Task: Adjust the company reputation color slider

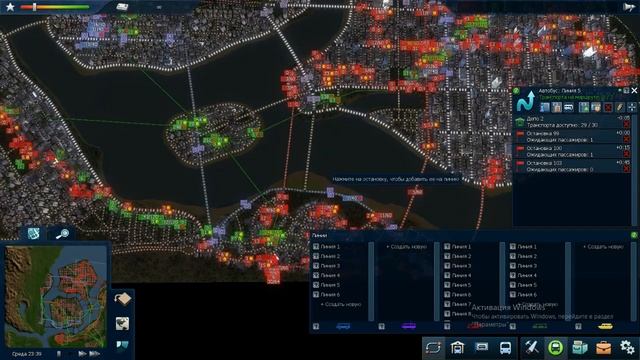Action: coord(55,7)
